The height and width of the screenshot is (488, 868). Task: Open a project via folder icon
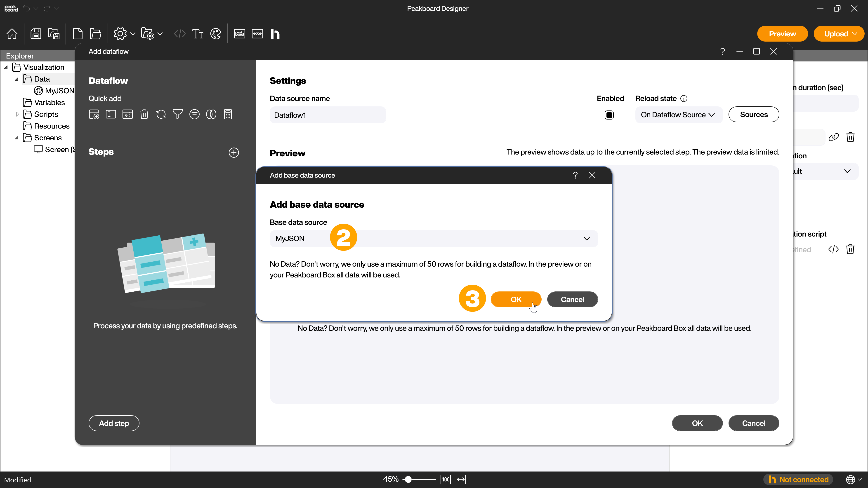(96, 34)
